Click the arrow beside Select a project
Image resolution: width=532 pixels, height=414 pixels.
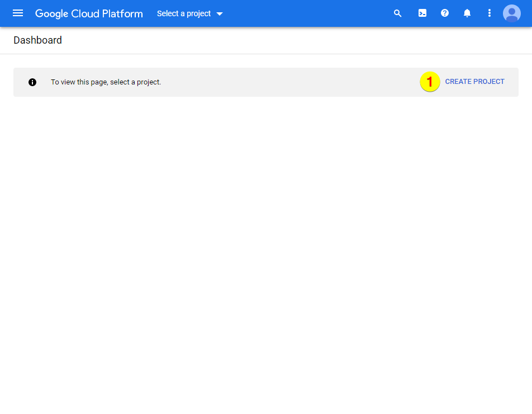pos(220,14)
